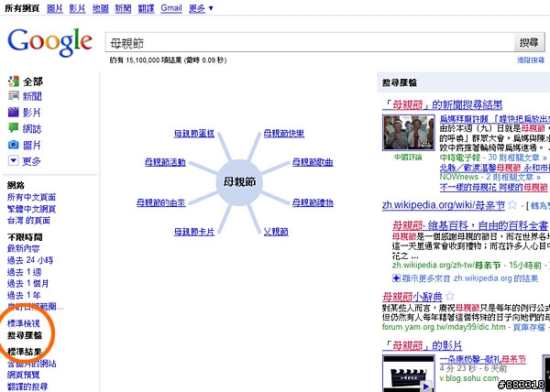The width and height of the screenshot is (550, 392).
Task: Open the 進階搜尋 advanced search link
Action: tap(531, 60)
